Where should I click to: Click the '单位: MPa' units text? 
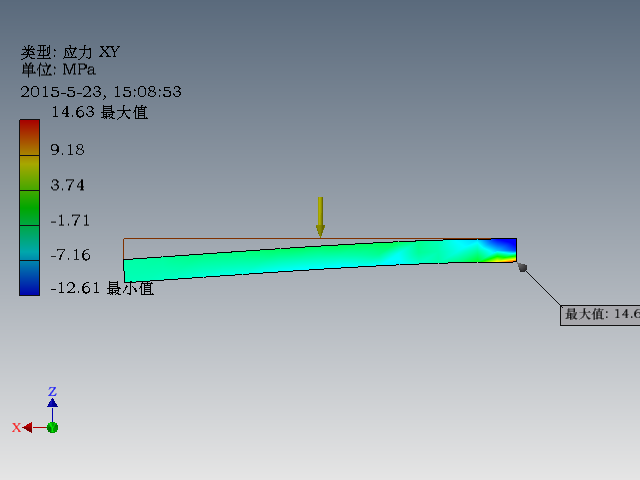(x=58, y=69)
